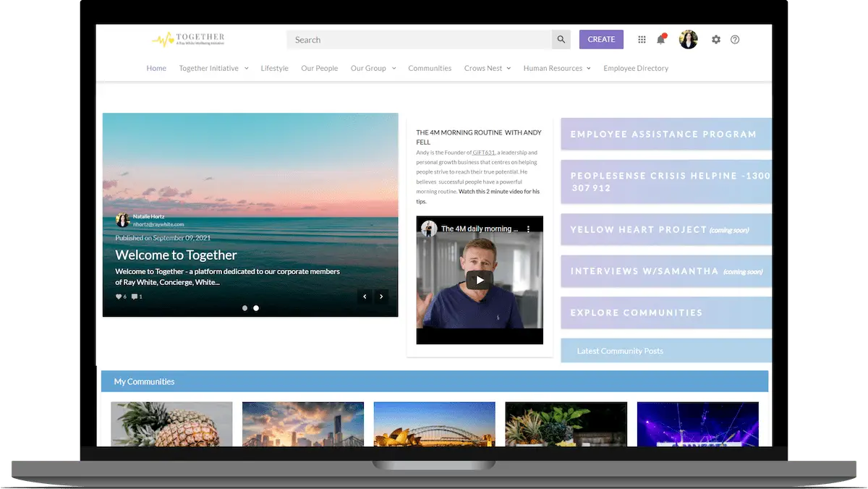This screenshot has height=489, width=868.
Task: Select the first carousel dot
Action: [x=245, y=308]
